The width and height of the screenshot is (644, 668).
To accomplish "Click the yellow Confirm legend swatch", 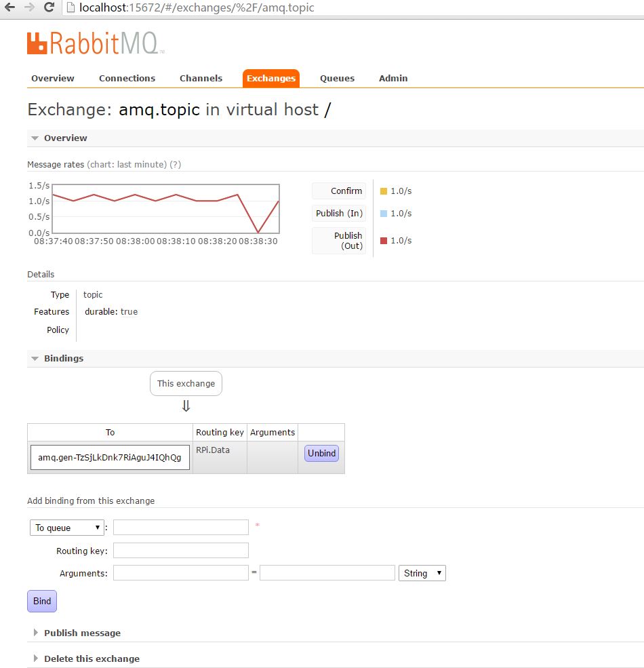I will click(383, 191).
